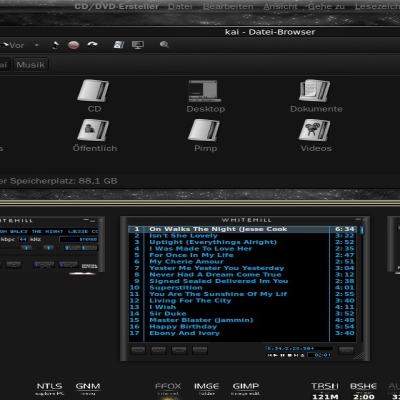Click the scrolling song title in main player
The width and height of the screenshot is (400, 400).
[49, 231]
